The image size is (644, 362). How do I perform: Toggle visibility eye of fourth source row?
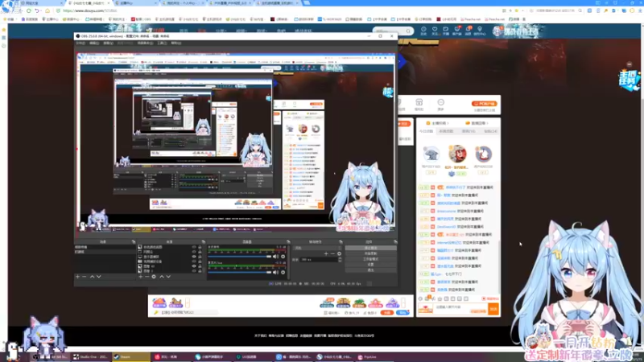click(194, 261)
